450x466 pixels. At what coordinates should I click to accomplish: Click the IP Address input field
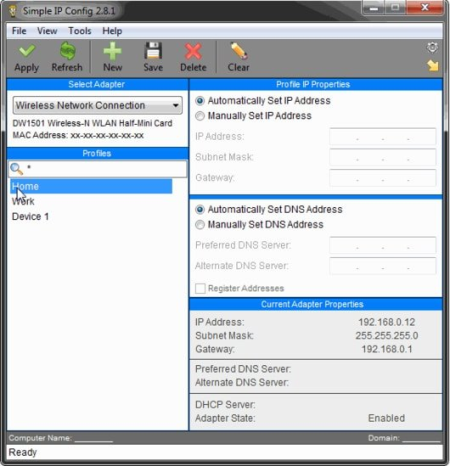coord(383,137)
